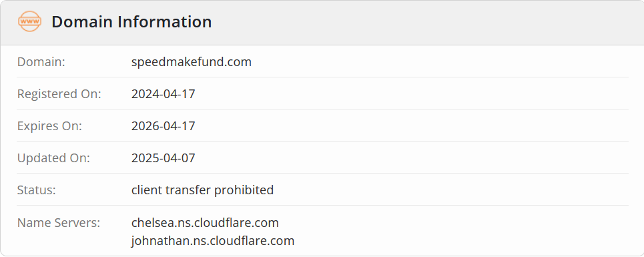Select the 2026-04-17 expiry date

click(x=163, y=126)
